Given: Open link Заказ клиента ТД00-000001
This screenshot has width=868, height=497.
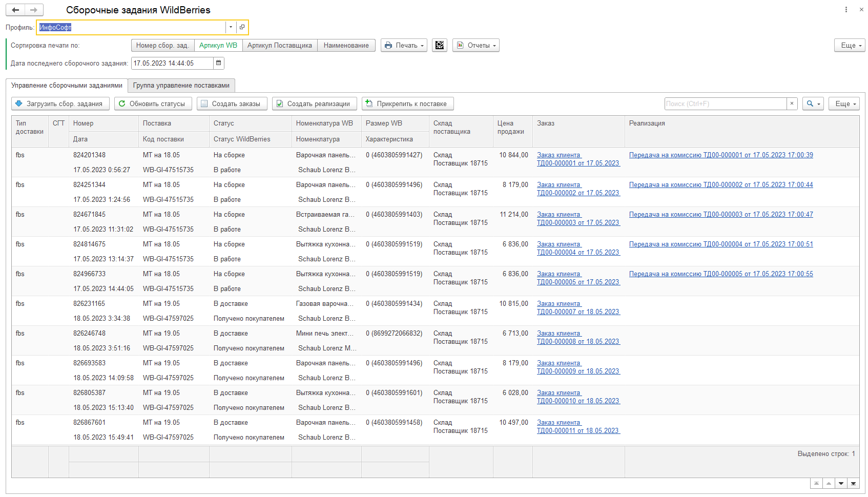Looking at the screenshot, I should pyautogui.click(x=578, y=159).
